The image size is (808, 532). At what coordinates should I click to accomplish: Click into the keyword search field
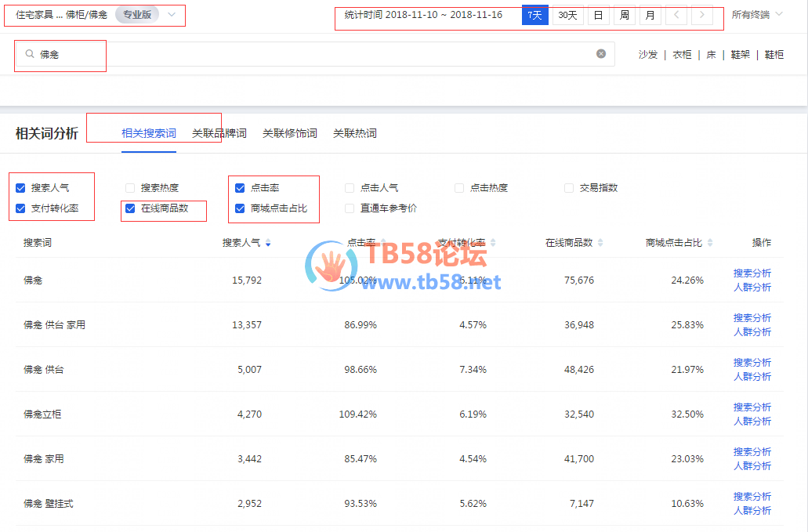coord(315,54)
